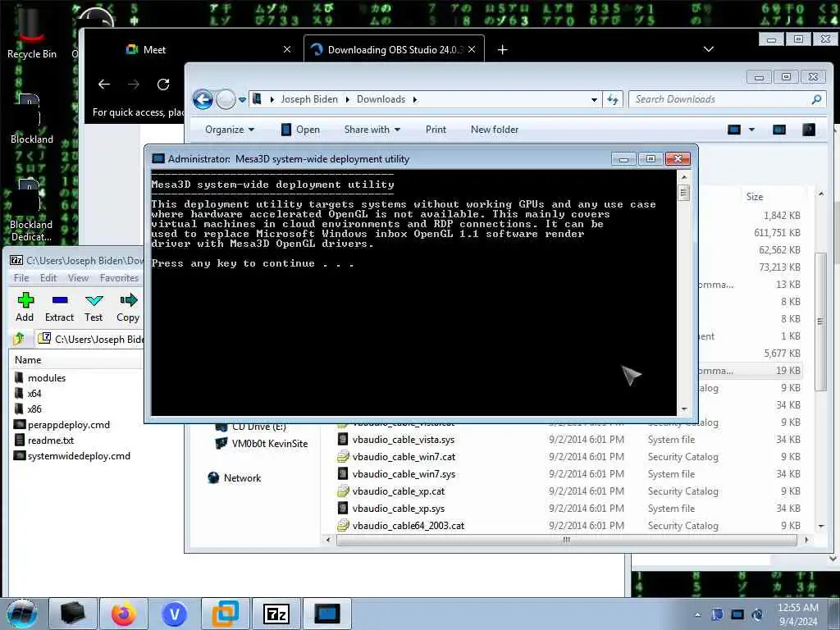The image size is (840, 630).
Task: Click Downloads in the address breadcrumb
Action: [x=381, y=99]
